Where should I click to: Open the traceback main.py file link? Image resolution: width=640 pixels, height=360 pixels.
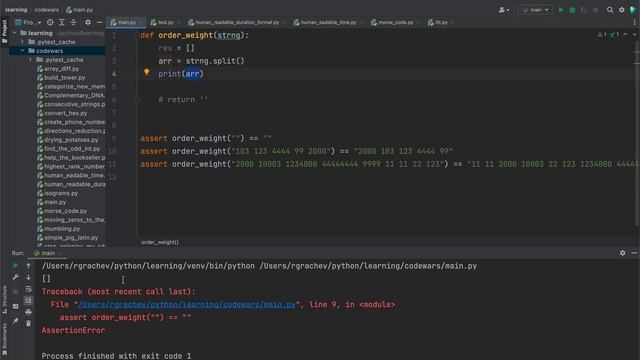pyautogui.click(x=187, y=304)
